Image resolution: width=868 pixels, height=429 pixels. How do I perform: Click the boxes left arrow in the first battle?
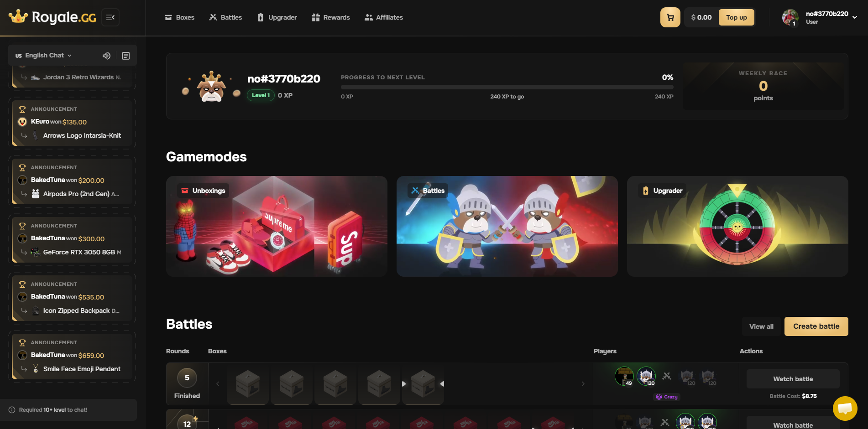[x=218, y=384]
